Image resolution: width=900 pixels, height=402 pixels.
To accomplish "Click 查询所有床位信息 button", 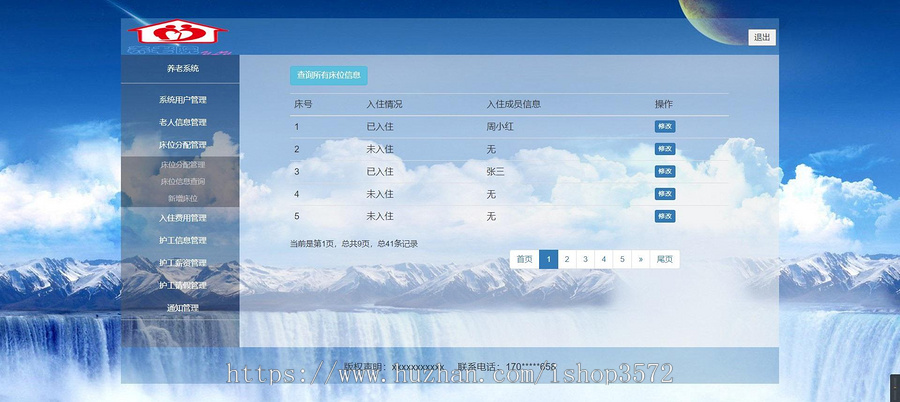I will tap(328, 75).
